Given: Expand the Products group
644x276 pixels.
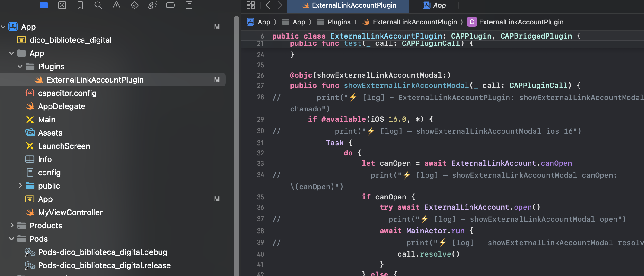Looking at the screenshot, I should click(x=11, y=225).
